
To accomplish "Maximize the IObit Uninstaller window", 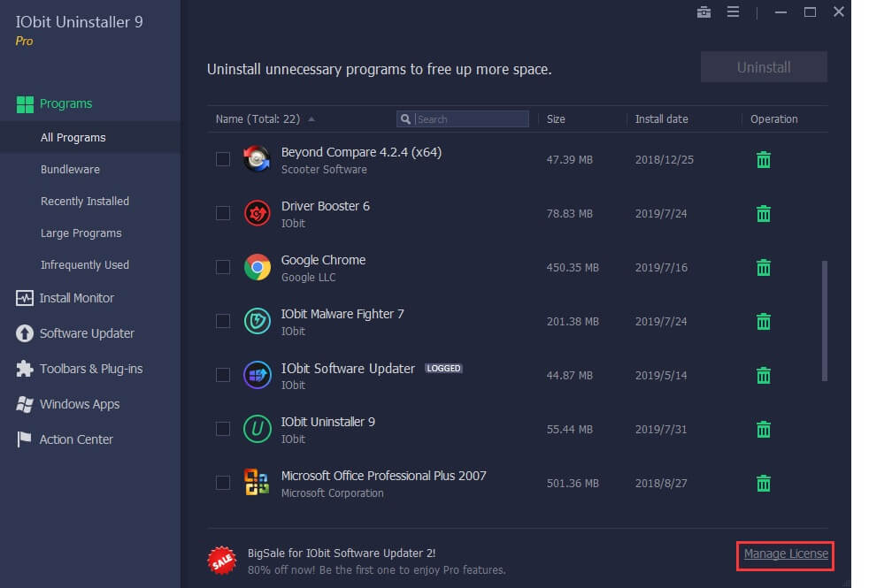I will pyautogui.click(x=810, y=12).
